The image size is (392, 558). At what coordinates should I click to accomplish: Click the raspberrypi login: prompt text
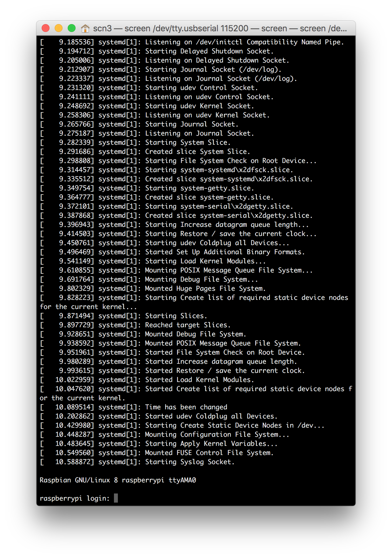point(75,498)
